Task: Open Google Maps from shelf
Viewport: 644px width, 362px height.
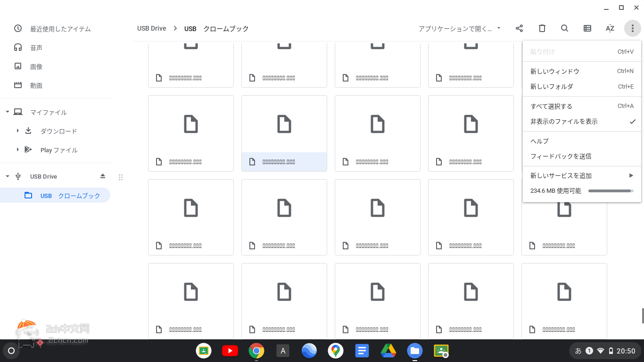Action: [336, 351]
